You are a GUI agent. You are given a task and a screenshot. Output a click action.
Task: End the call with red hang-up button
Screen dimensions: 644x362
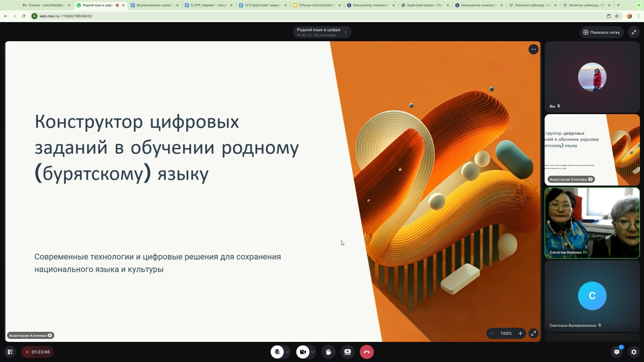pos(367,352)
